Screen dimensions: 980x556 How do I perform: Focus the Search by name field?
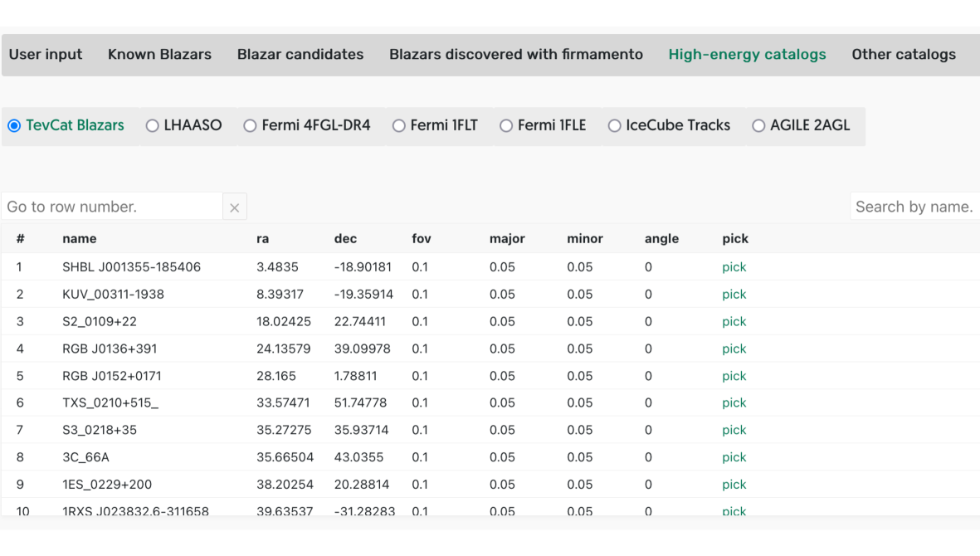[914, 207]
